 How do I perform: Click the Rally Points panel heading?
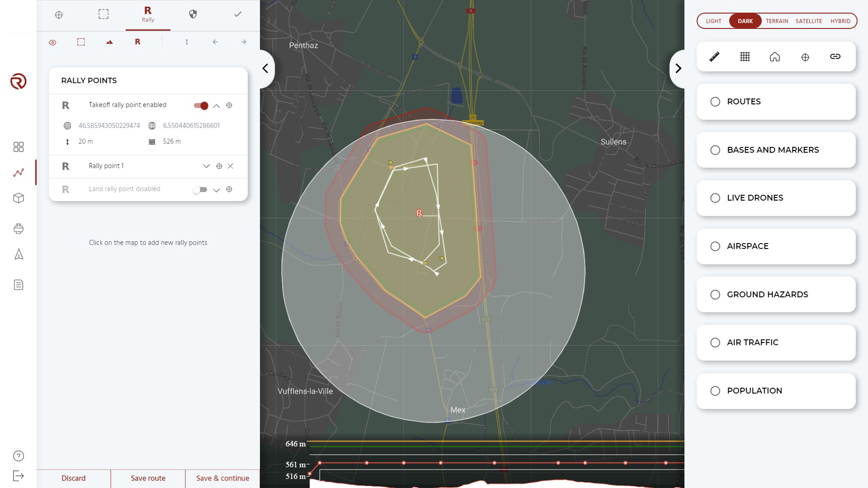coord(89,81)
